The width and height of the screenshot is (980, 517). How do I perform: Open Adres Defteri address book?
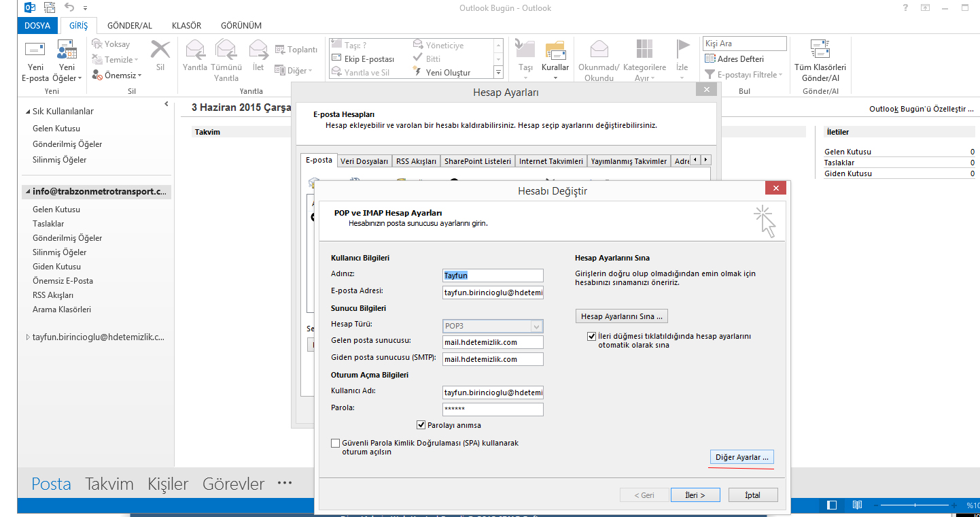click(x=735, y=59)
